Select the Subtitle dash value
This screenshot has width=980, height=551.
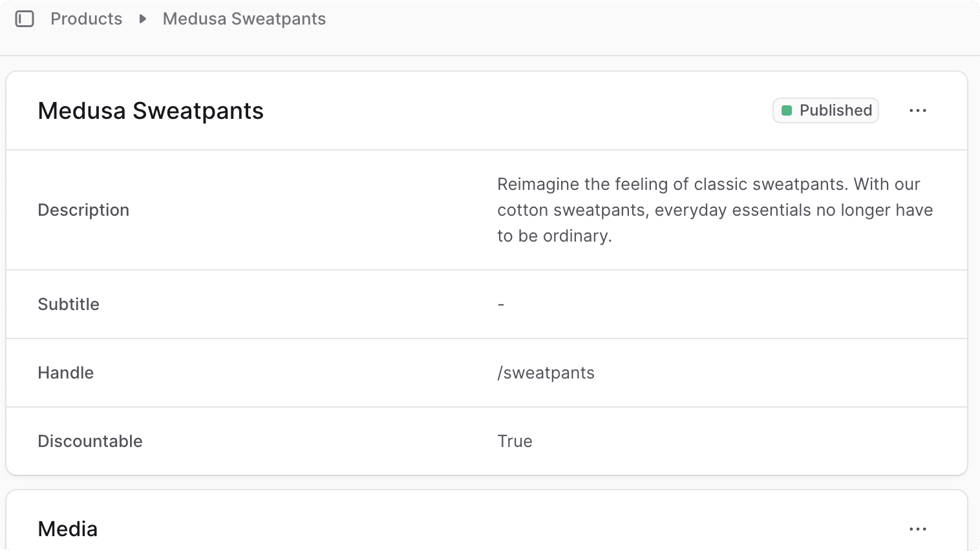pyautogui.click(x=501, y=304)
